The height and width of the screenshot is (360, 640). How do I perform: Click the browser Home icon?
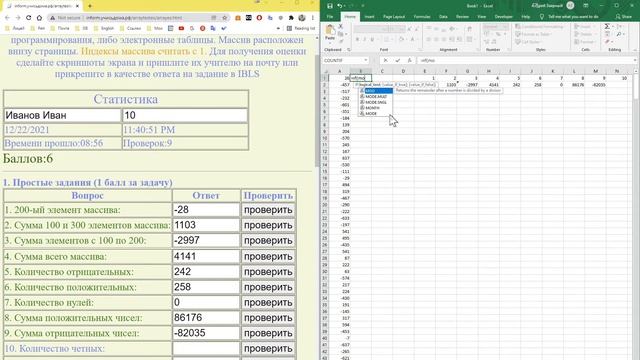pyautogui.click(x=39, y=18)
